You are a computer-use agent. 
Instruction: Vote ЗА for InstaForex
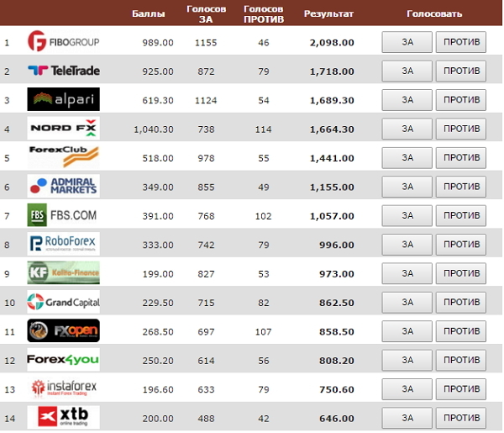pyautogui.click(x=407, y=389)
